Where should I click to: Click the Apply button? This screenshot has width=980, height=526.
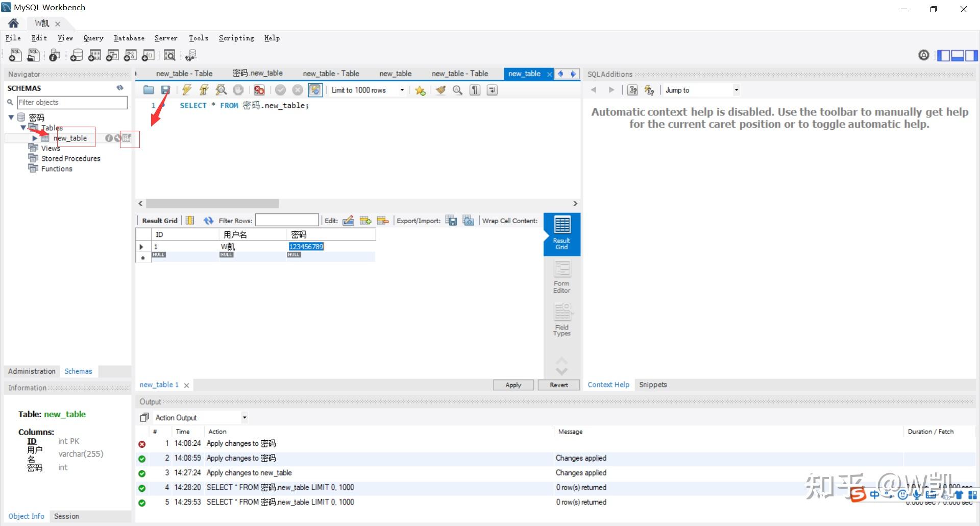pos(513,385)
